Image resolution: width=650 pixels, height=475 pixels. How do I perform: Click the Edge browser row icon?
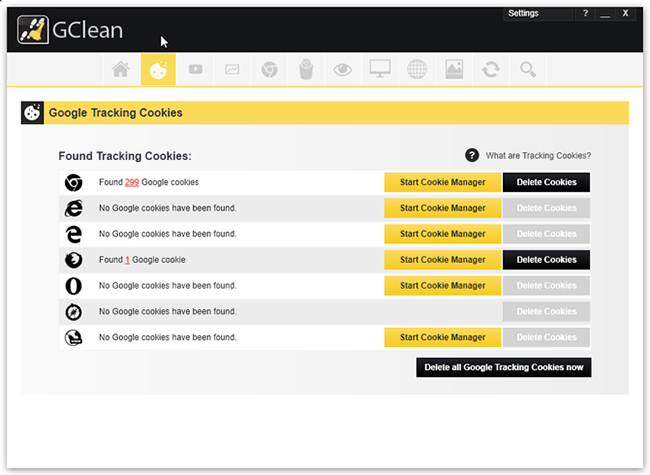(x=73, y=234)
